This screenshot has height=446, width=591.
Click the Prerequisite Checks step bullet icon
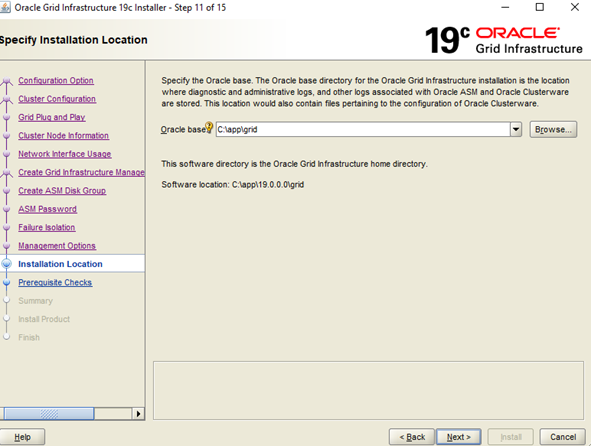tap(6, 282)
